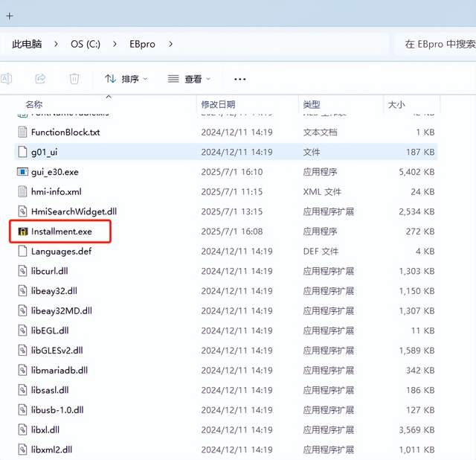Select the highlighted g01_ui file row
Viewport: 476px width, 460px height.
pyautogui.click(x=223, y=152)
